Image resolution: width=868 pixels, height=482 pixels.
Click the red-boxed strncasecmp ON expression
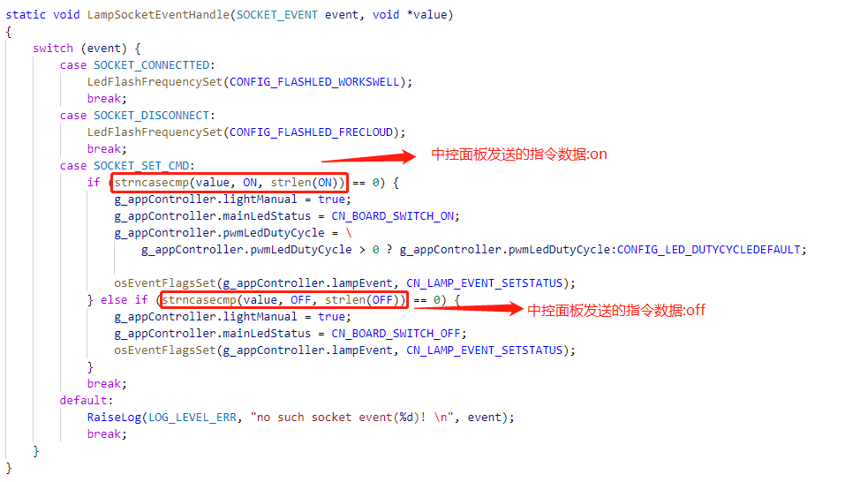230,183
